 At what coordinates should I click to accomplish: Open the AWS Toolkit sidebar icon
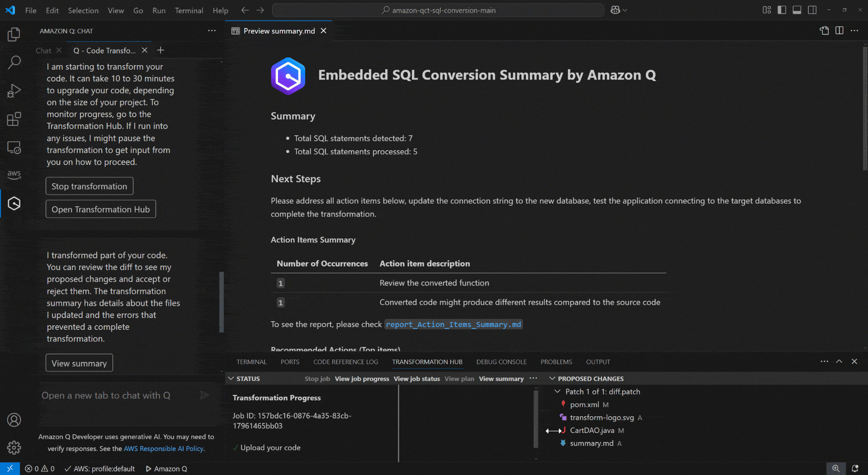14,175
